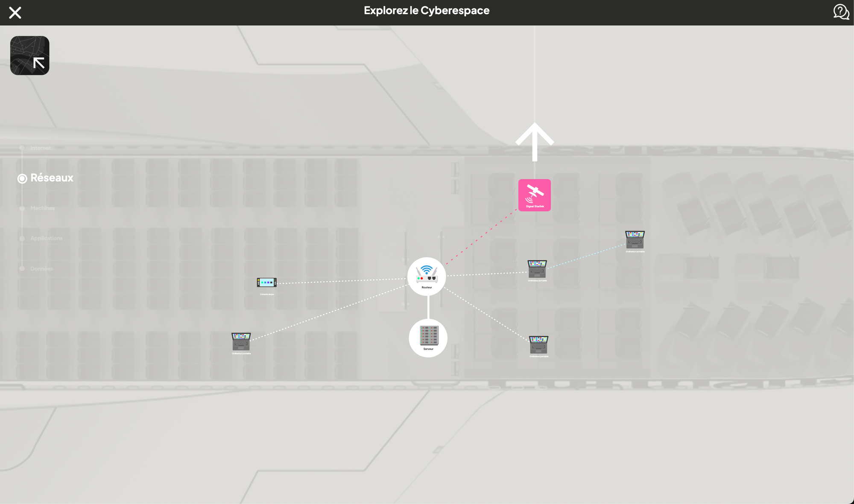
Task: Click the bottom-right Ordinateur portable laptop
Action: pos(538,345)
